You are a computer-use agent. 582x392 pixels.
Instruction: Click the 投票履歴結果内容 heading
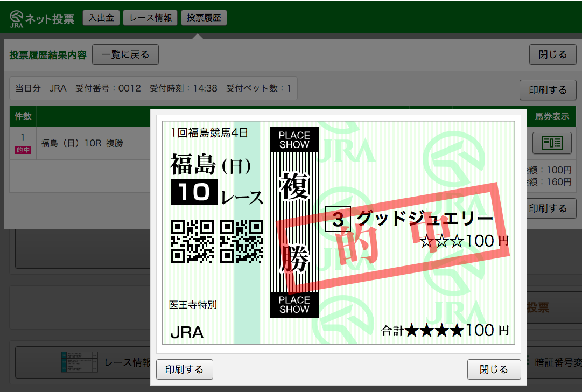48,55
